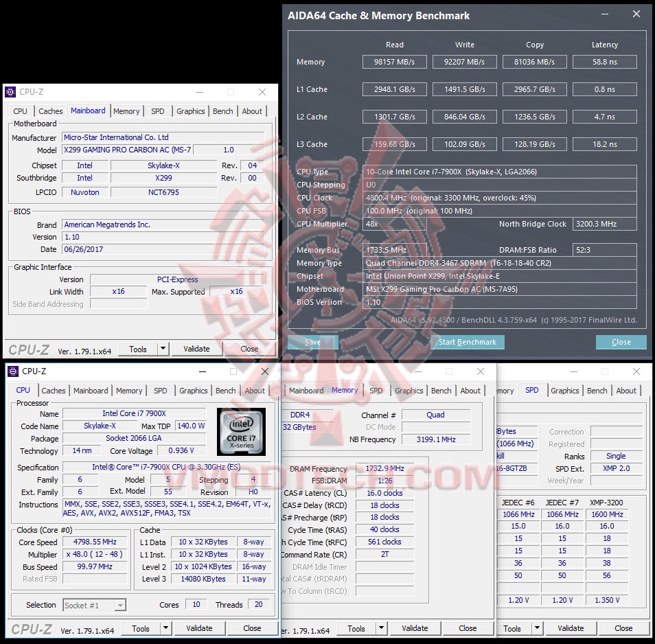The width and height of the screenshot is (655, 644).
Task: Open SPD tab in top CPU-Z window
Action: click(x=157, y=111)
